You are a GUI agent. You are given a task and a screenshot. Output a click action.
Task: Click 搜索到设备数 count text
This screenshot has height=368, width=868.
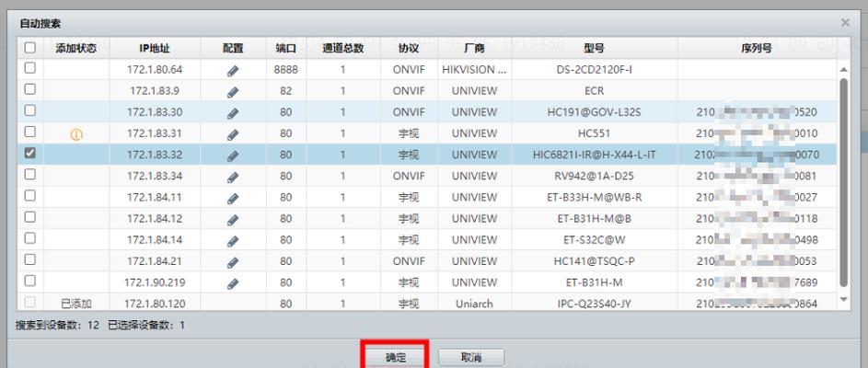58,326
